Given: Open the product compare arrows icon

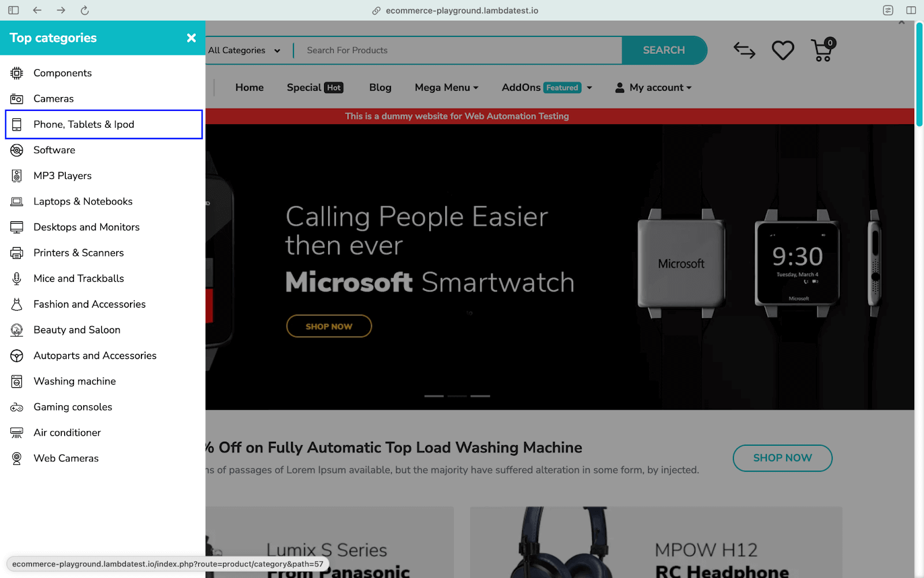Looking at the screenshot, I should click(x=744, y=50).
